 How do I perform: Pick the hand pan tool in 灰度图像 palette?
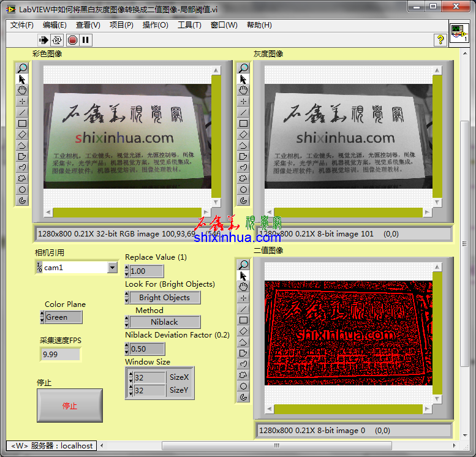(x=243, y=90)
